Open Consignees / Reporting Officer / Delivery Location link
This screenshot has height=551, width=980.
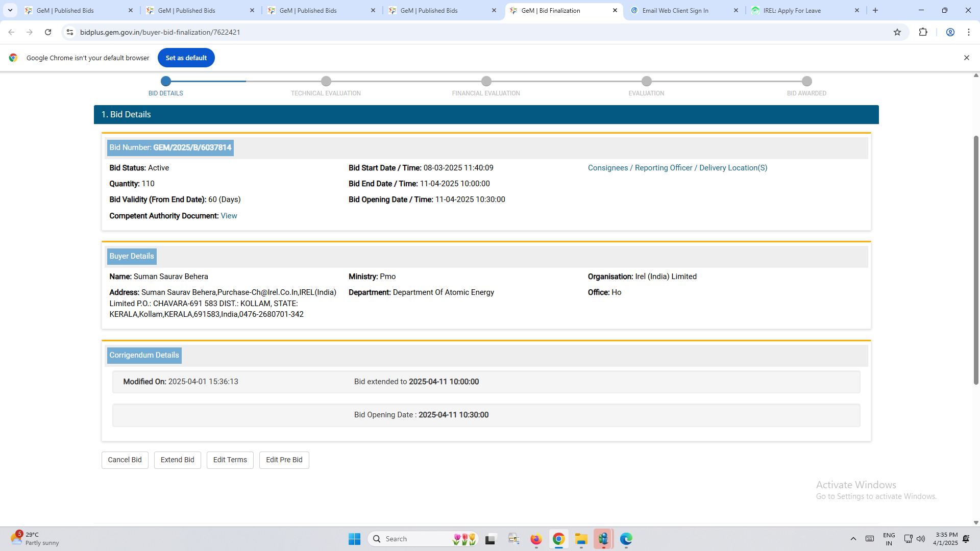click(677, 168)
